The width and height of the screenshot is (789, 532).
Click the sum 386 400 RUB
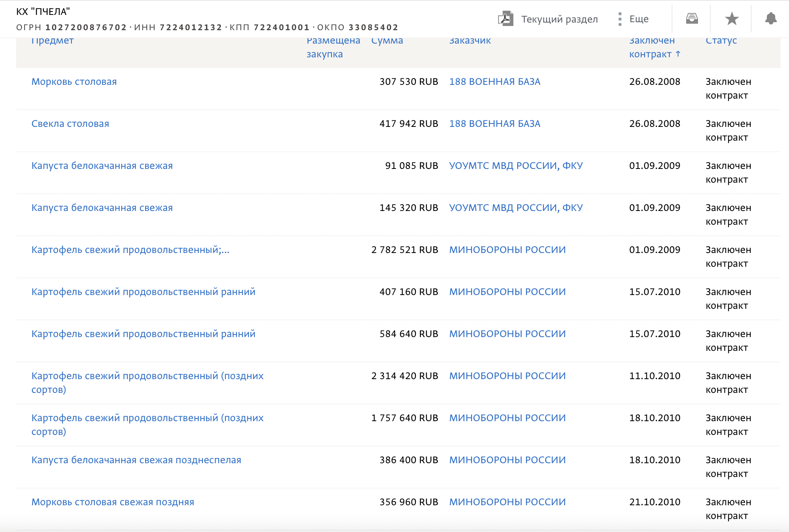409,460
